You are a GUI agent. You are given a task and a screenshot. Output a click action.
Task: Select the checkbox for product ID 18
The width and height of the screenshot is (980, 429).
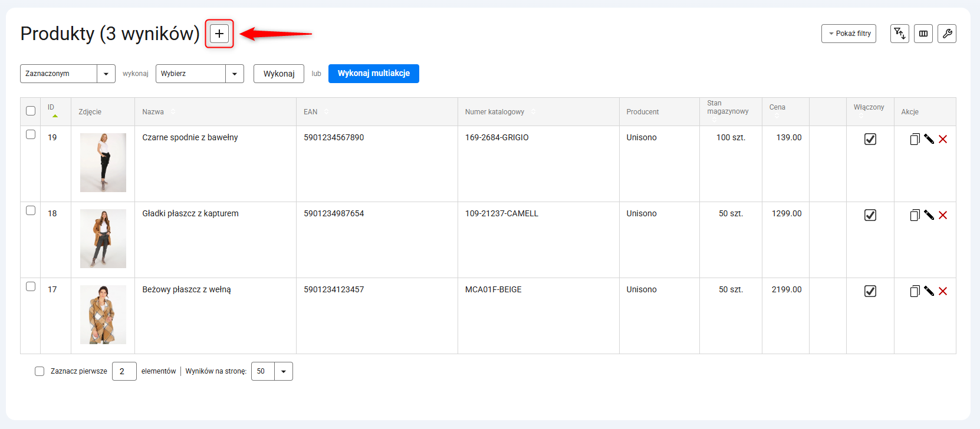[x=31, y=210]
